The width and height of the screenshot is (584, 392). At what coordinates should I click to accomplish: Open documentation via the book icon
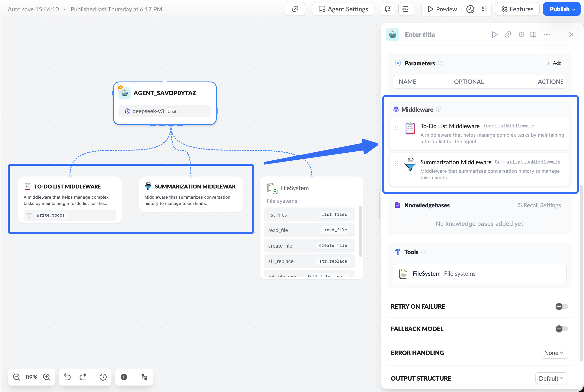point(533,34)
